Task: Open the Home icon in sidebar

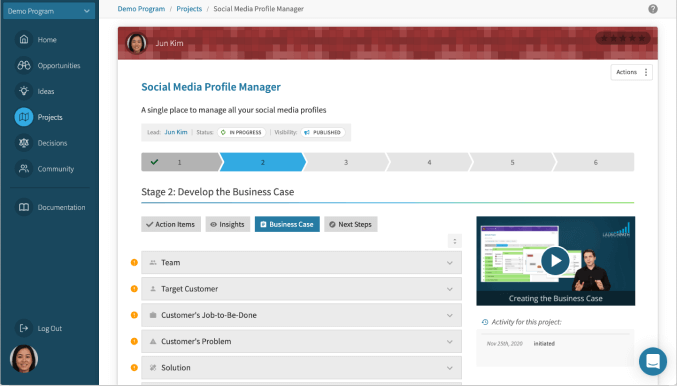Action: pyautogui.click(x=24, y=39)
